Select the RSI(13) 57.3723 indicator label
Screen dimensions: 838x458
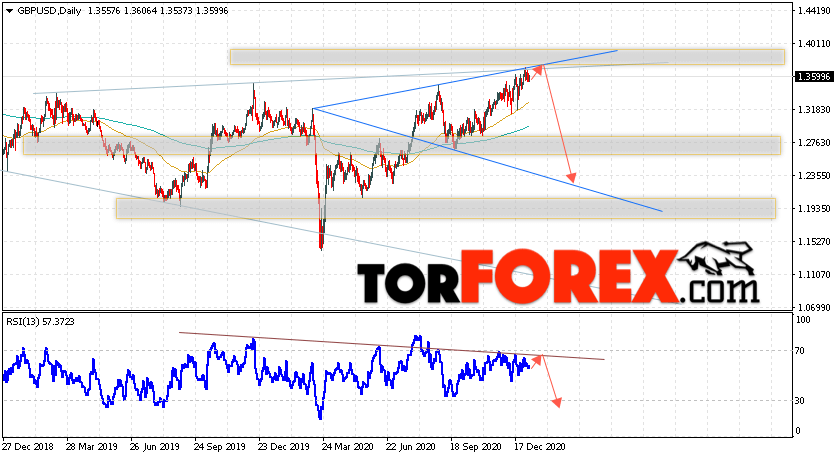pyautogui.click(x=40, y=322)
